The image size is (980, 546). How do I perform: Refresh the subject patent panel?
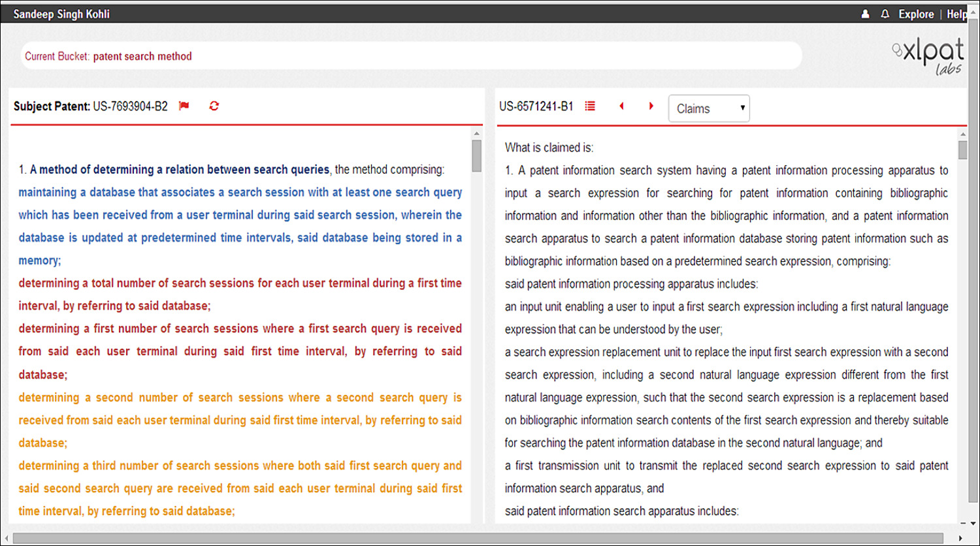pyautogui.click(x=214, y=106)
